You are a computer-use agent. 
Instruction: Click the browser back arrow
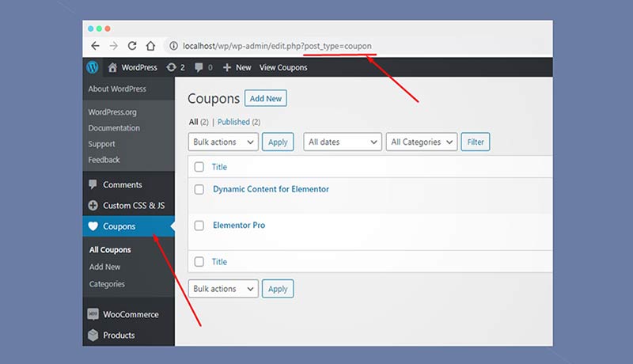point(96,46)
